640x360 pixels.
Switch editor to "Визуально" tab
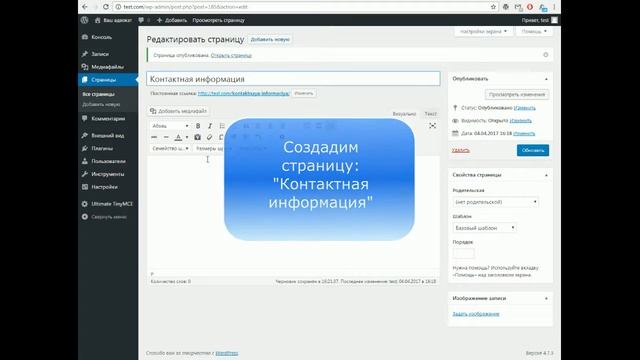404,114
